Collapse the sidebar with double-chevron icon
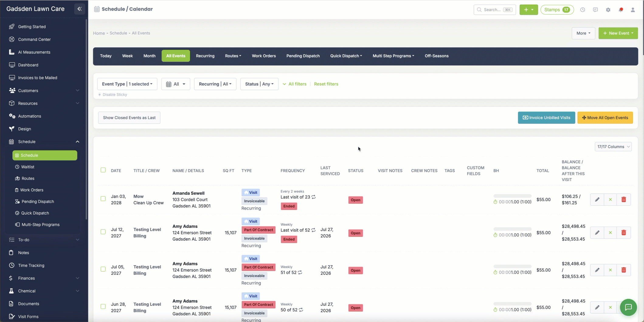644x322 pixels. click(x=80, y=9)
